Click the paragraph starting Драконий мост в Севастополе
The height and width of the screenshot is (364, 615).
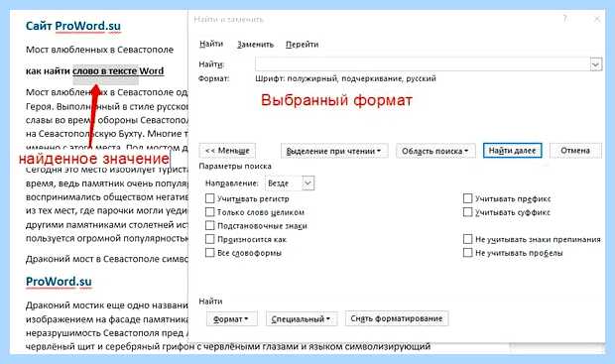click(107, 259)
